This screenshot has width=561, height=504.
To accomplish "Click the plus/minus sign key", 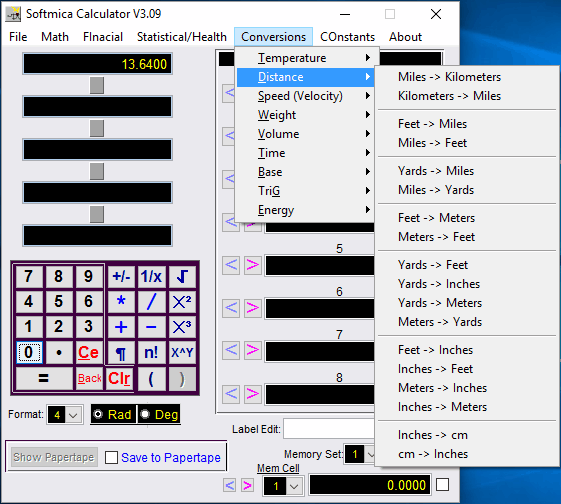I will [x=121, y=277].
